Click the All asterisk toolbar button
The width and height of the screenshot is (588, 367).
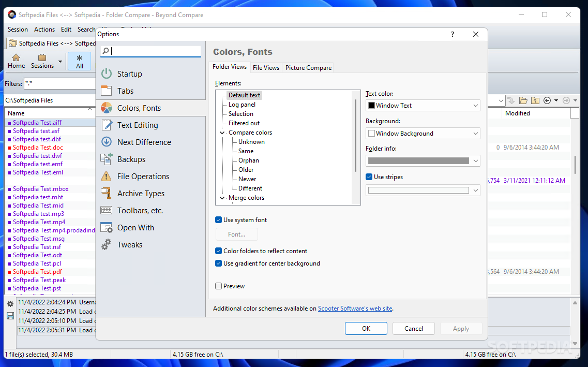pos(80,61)
